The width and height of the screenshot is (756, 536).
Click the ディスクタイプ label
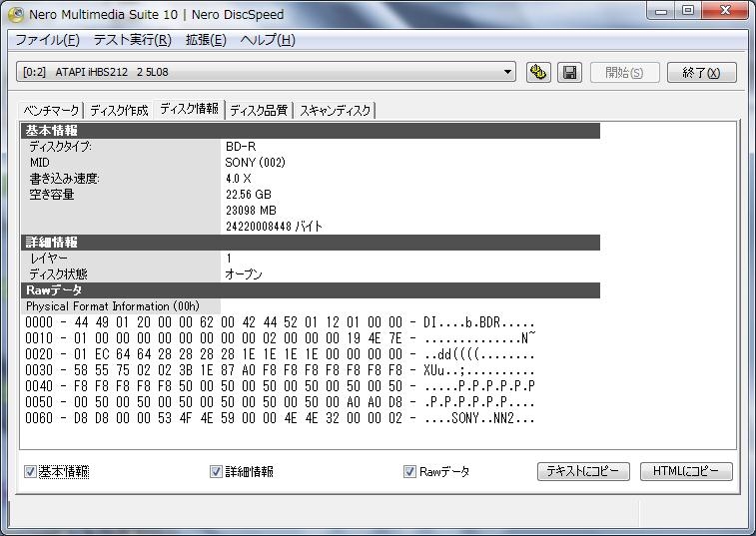[x=60, y=147]
